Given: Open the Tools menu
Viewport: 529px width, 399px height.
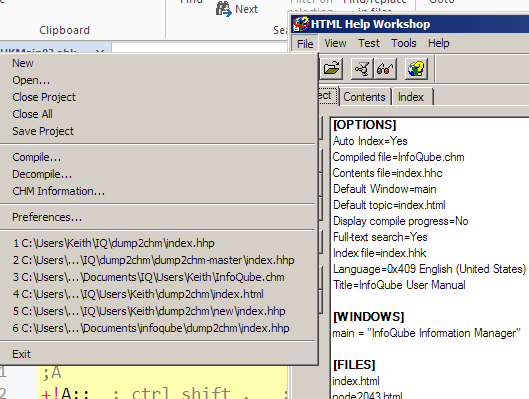Looking at the screenshot, I should point(403,43).
